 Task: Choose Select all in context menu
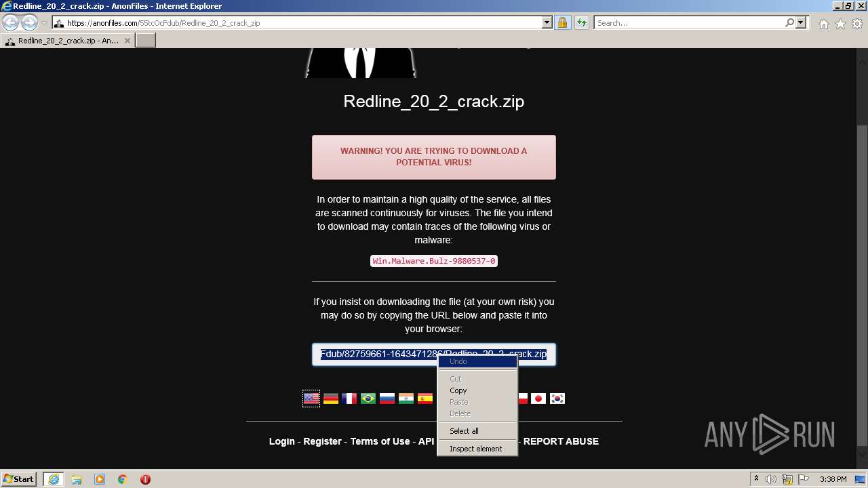(478, 431)
